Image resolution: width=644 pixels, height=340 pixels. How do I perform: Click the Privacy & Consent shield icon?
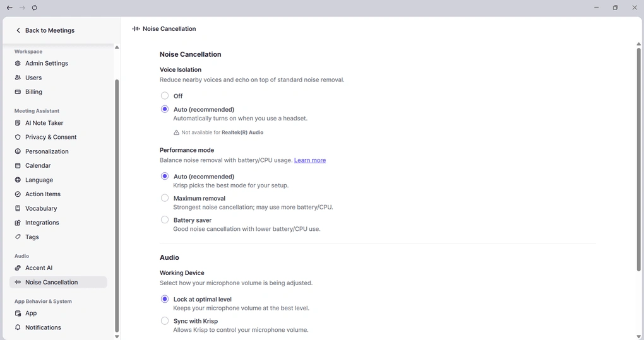[x=18, y=137]
